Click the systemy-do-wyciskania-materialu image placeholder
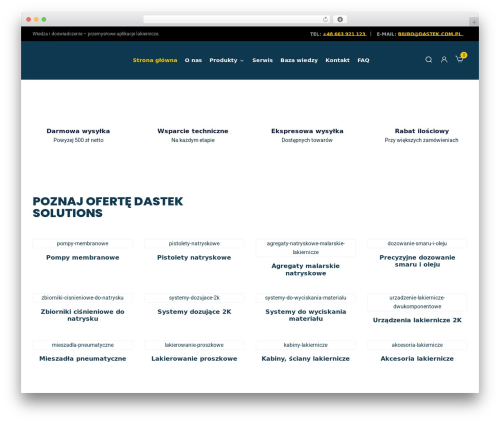The height and width of the screenshot is (423, 500). tap(306, 298)
